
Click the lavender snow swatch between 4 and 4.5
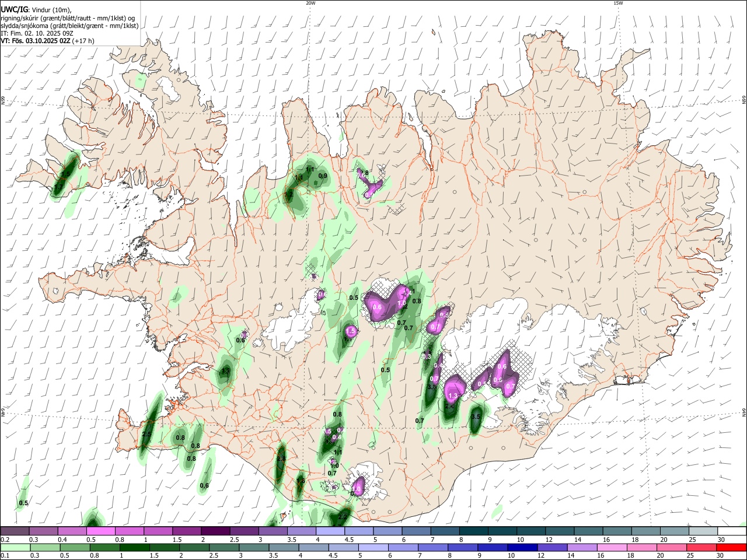coord(330,531)
